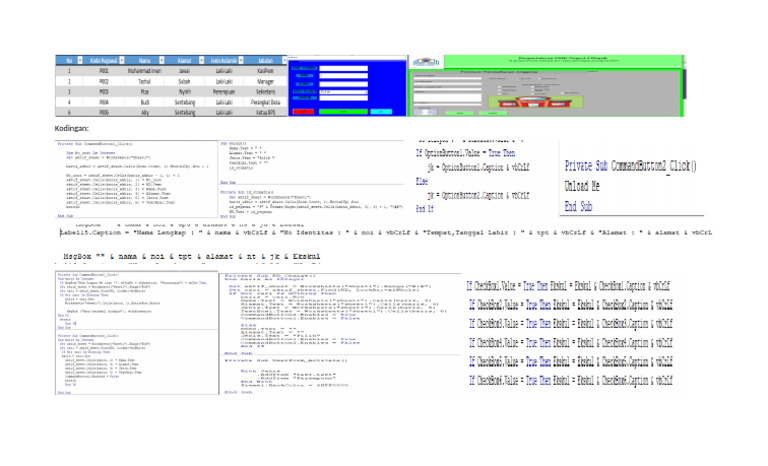The height and width of the screenshot is (466, 768).
Task: Click "If OptionButton1.Value = True Then" line
Action: [x=465, y=153]
